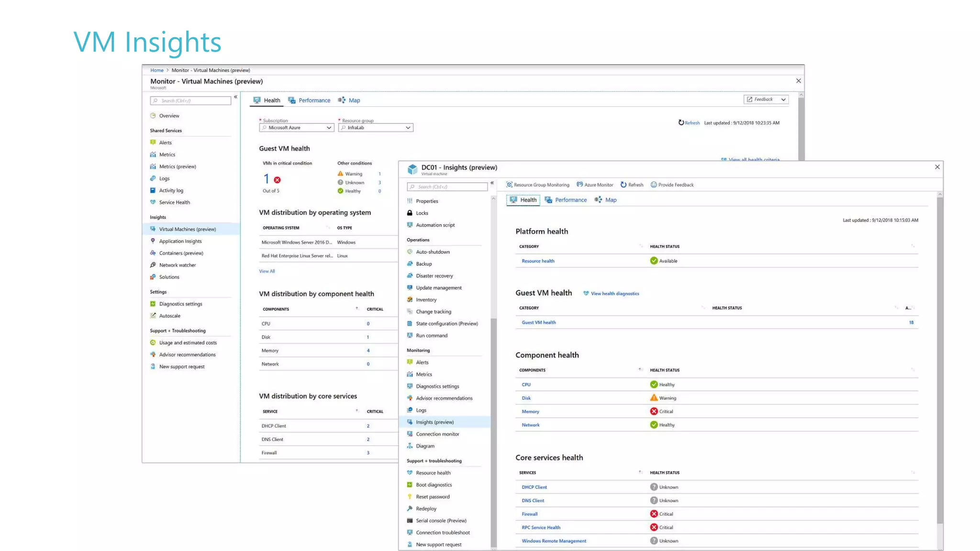
Task: Click Azure Monitor in DC01 toolbar
Action: click(595, 185)
